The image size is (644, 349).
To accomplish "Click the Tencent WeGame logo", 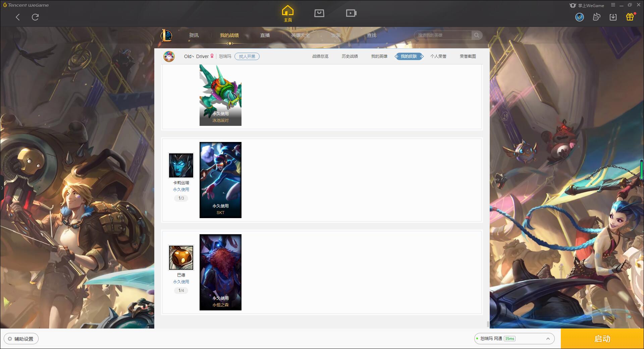I will point(26,5).
